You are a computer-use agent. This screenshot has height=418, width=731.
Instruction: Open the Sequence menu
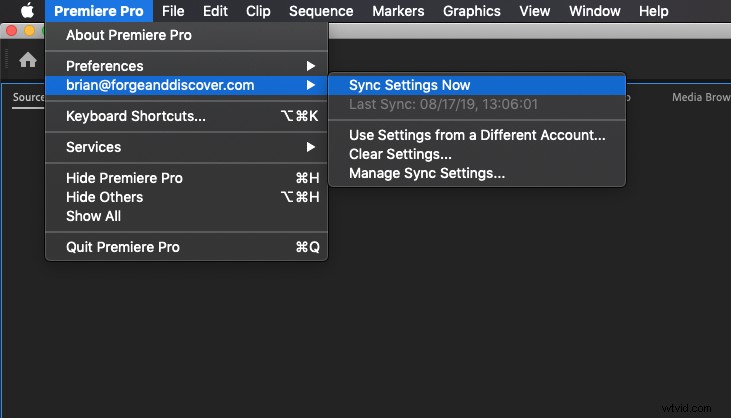(321, 11)
